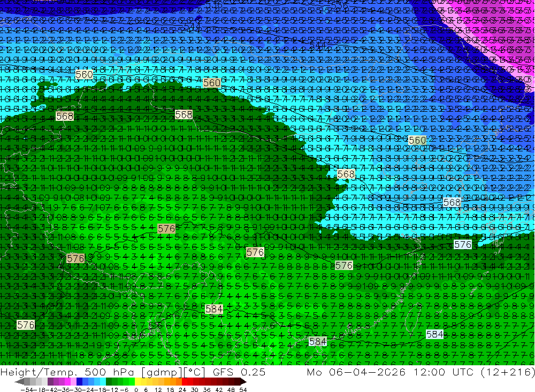Select the '-36' legend value
The width and height of the screenshot is (535, 392).
(64, 390)
